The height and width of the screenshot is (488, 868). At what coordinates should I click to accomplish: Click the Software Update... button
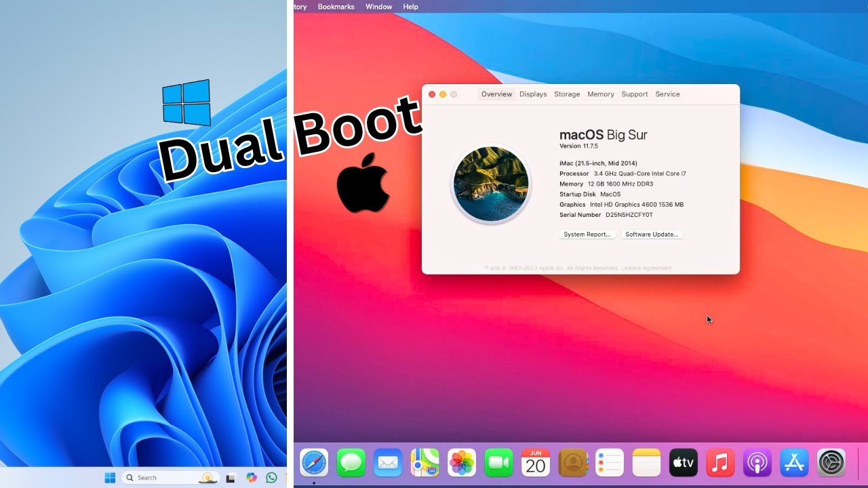[652, 235]
